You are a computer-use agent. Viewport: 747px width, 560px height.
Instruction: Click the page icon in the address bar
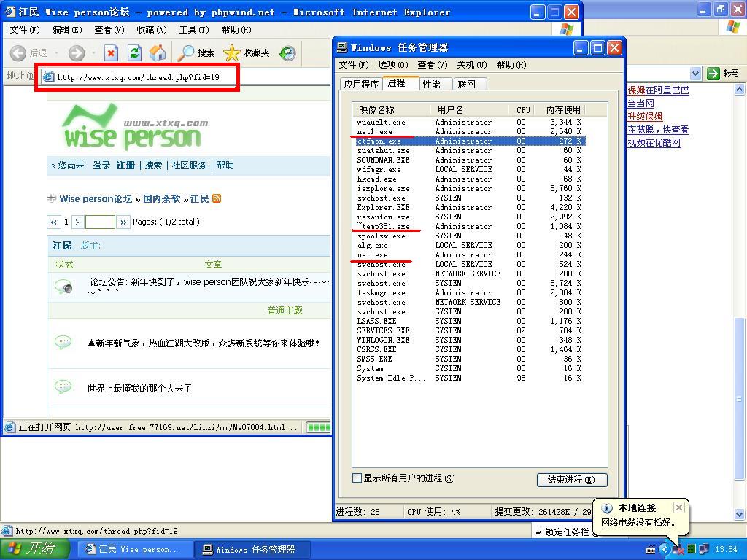[x=49, y=77]
